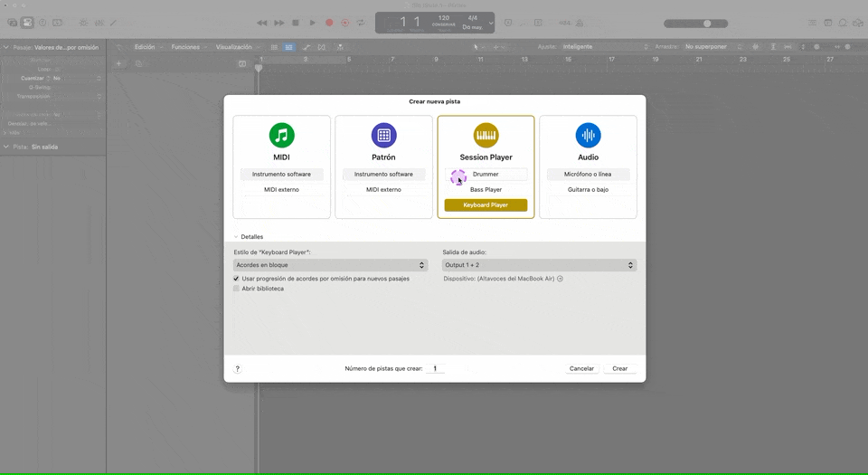The image size is (868, 475).
Task: Open the Editors pencil icon in toolbar
Action: 114,23
